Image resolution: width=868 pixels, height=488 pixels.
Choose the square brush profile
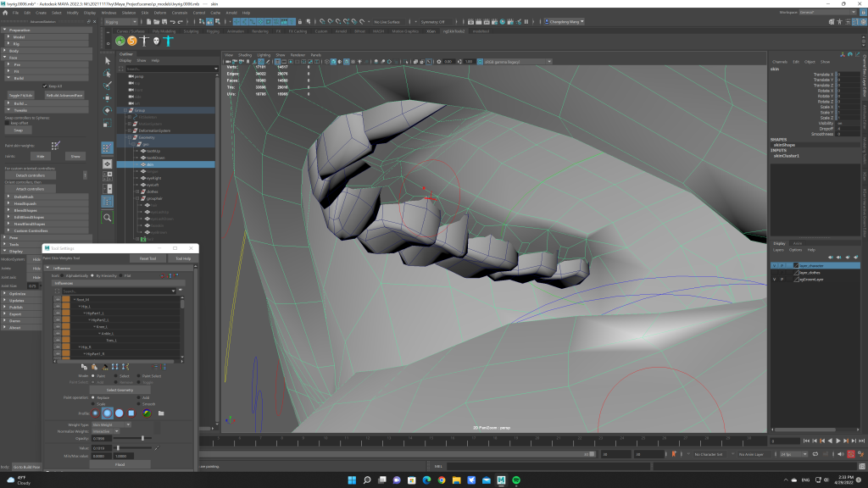131,413
